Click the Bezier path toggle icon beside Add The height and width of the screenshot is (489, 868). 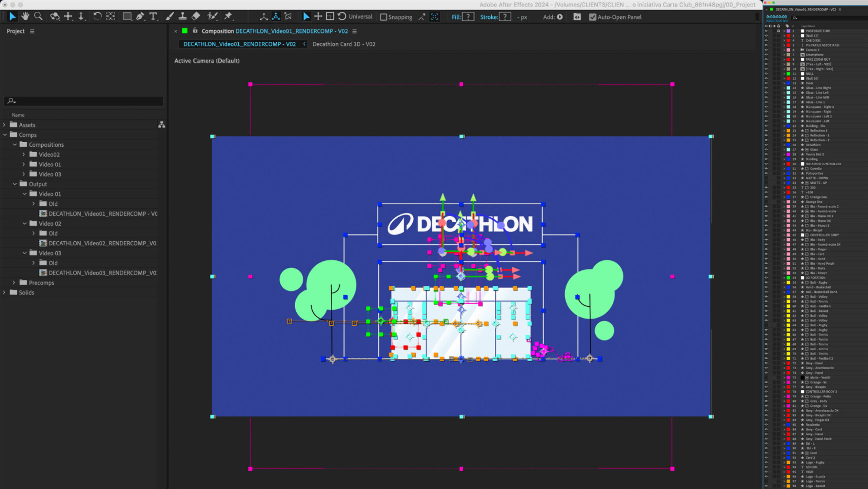tap(577, 17)
